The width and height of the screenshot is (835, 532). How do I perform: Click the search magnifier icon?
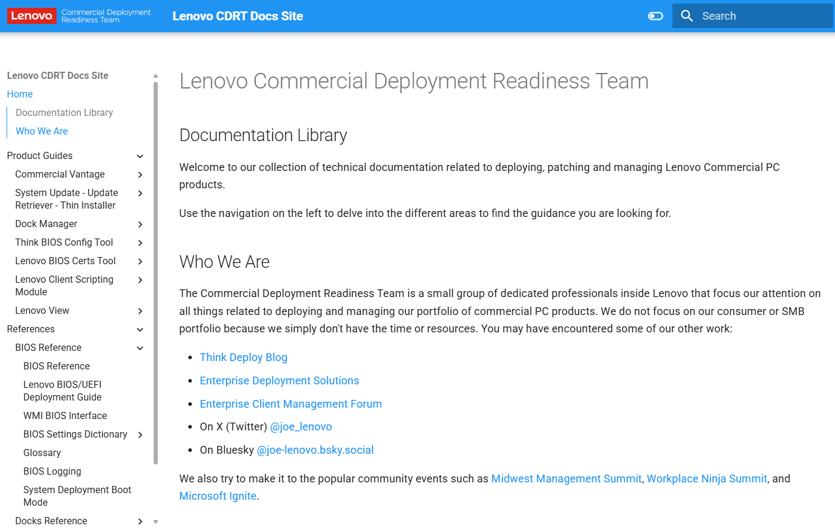pos(686,16)
